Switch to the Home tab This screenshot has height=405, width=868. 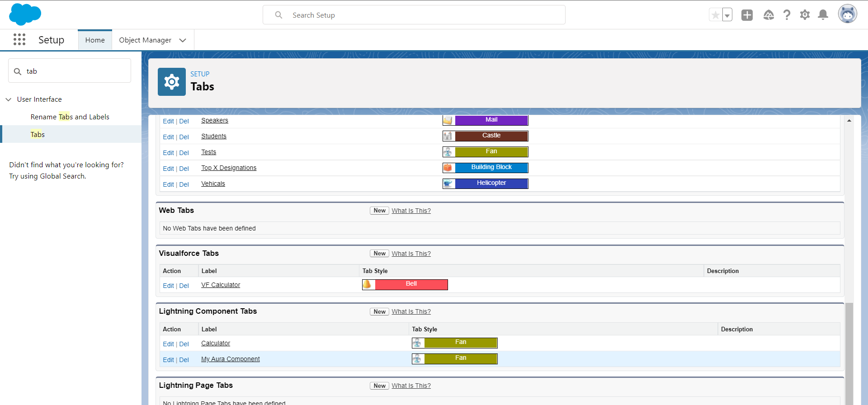95,40
